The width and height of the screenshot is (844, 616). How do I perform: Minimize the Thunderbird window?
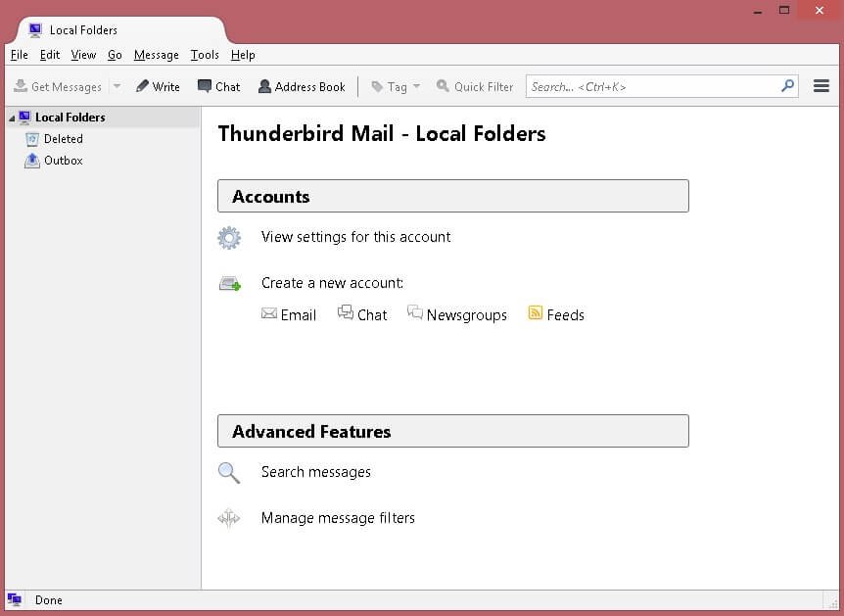click(x=758, y=10)
